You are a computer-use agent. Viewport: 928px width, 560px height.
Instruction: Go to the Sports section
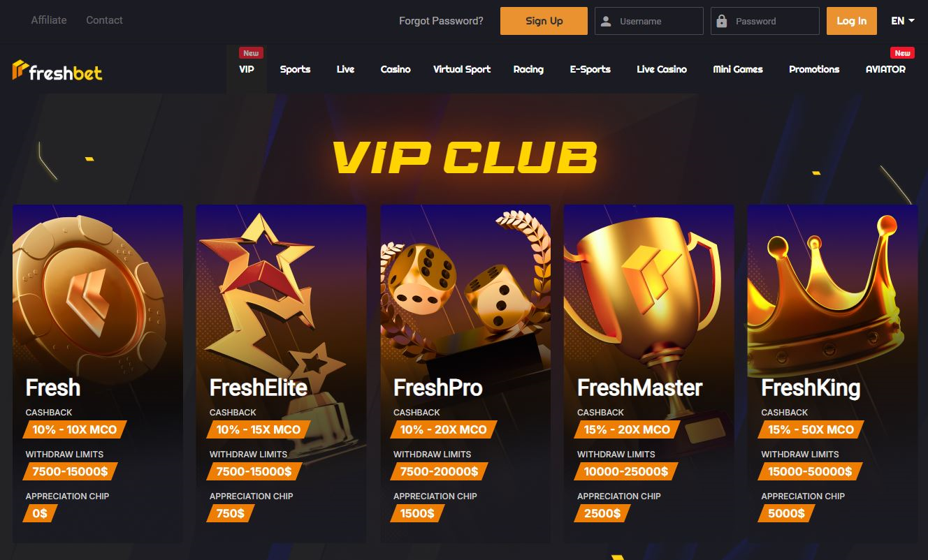[295, 69]
